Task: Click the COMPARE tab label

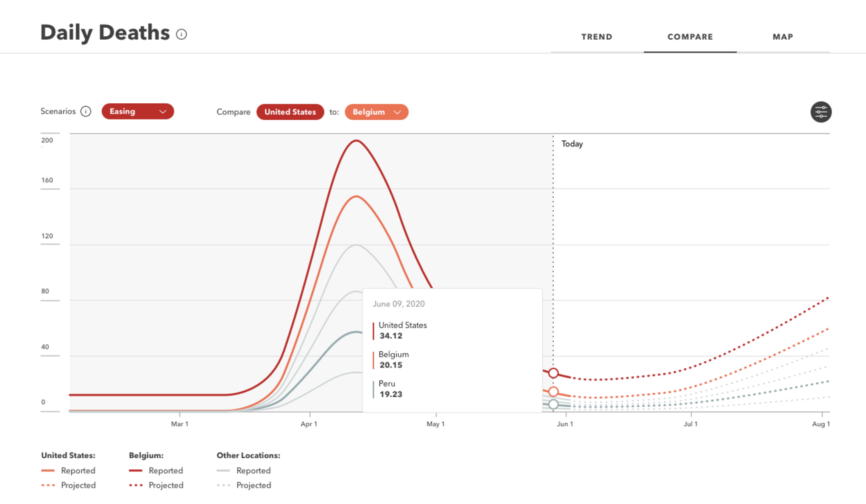Action: point(690,37)
